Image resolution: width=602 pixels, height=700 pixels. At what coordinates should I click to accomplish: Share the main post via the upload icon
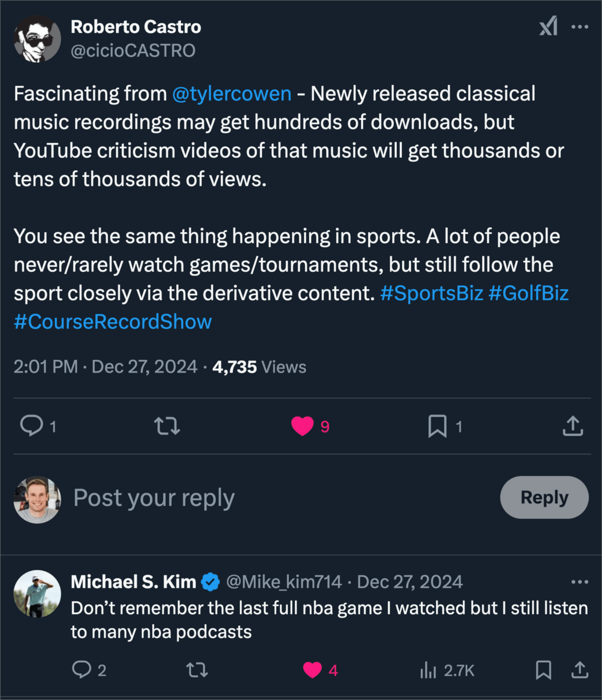(573, 426)
